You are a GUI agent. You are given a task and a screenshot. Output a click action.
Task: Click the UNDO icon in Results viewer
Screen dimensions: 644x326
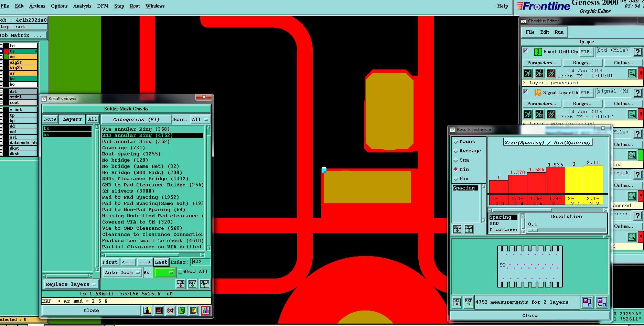(205, 284)
